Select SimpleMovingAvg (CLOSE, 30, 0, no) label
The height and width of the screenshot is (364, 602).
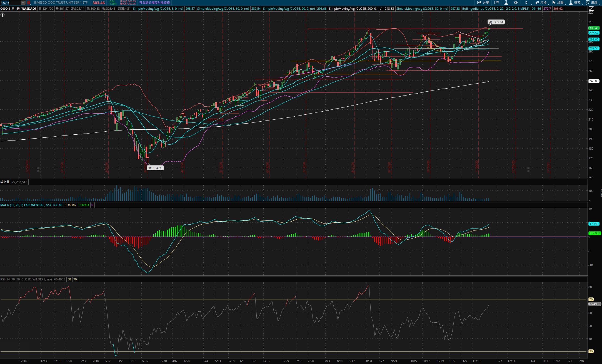(x=422, y=9)
